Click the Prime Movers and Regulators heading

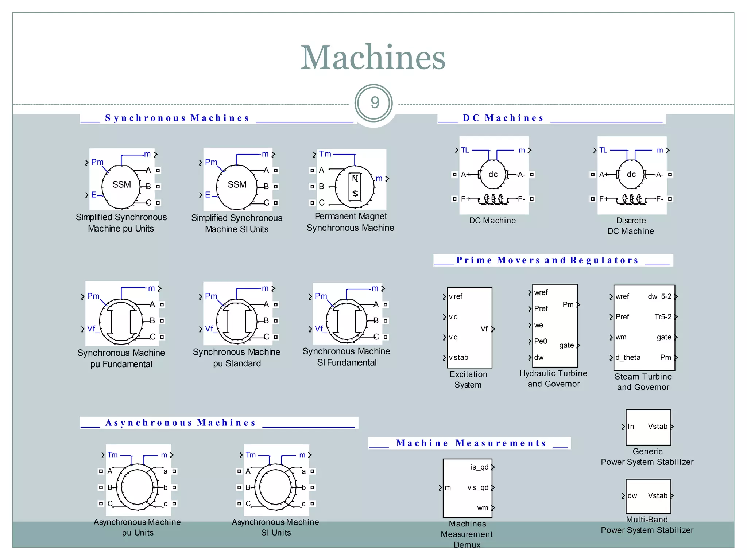(547, 260)
